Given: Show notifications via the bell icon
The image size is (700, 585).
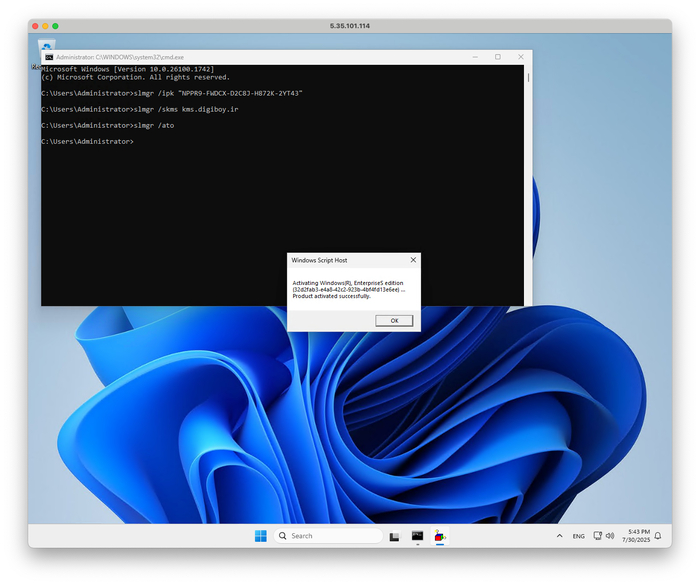Looking at the screenshot, I should point(658,536).
